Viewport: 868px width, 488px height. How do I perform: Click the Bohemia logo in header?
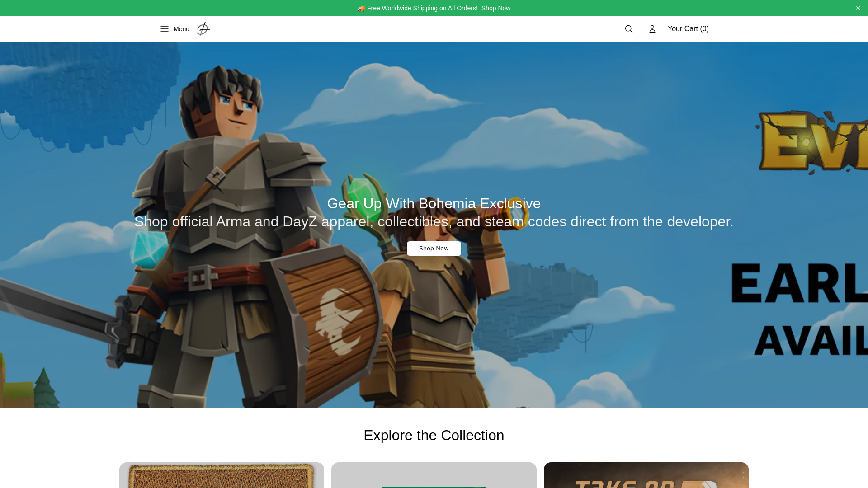click(203, 29)
